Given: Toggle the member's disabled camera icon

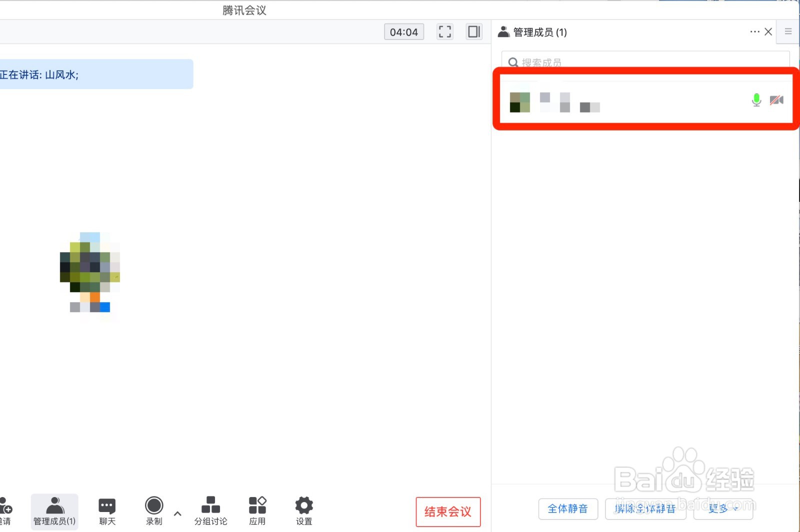Looking at the screenshot, I should click(x=776, y=100).
